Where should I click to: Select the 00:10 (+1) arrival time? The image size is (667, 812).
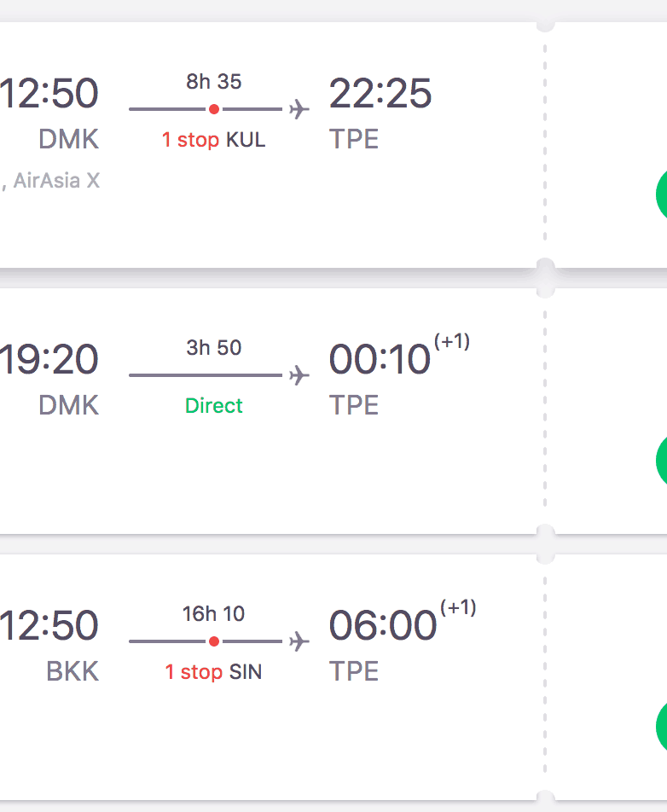coord(380,360)
